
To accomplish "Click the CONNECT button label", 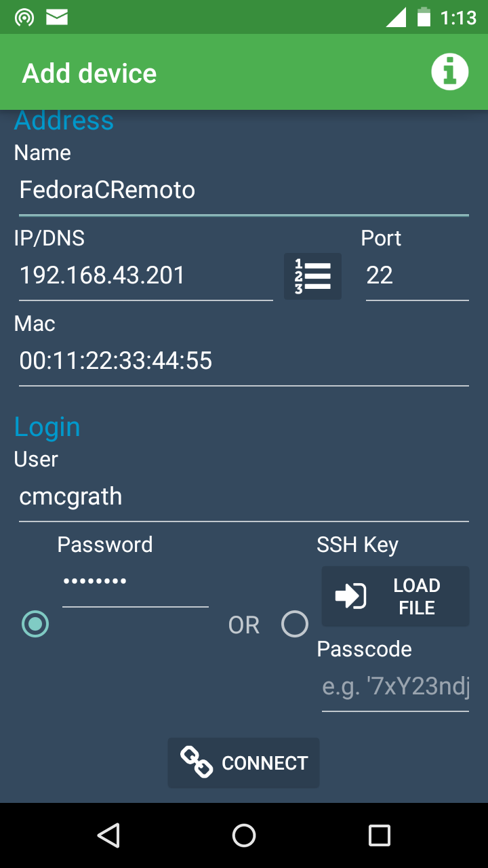I will coord(264,763).
